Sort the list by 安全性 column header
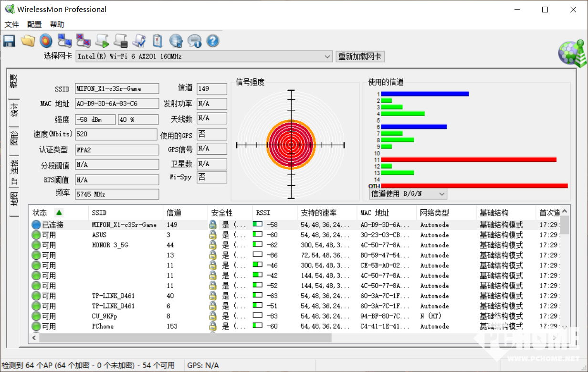The height and width of the screenshot is (372, 588). coord(231,213)
